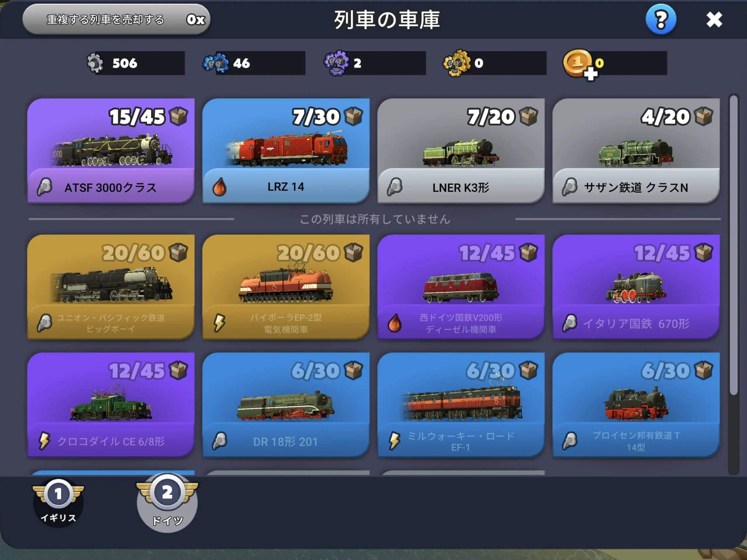Click the 重複する列車を売却する button
747x560 pixels.
click(116, 19)
